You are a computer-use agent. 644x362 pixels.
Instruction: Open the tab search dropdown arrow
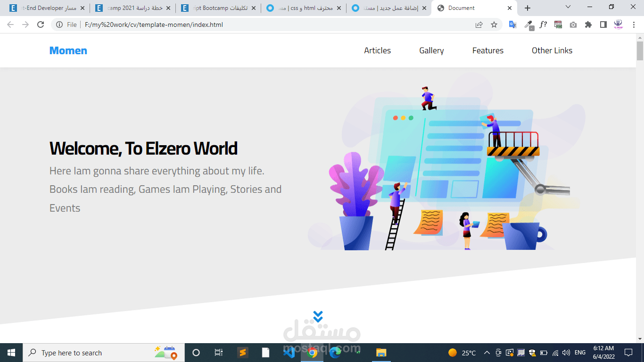pos(568,7)
